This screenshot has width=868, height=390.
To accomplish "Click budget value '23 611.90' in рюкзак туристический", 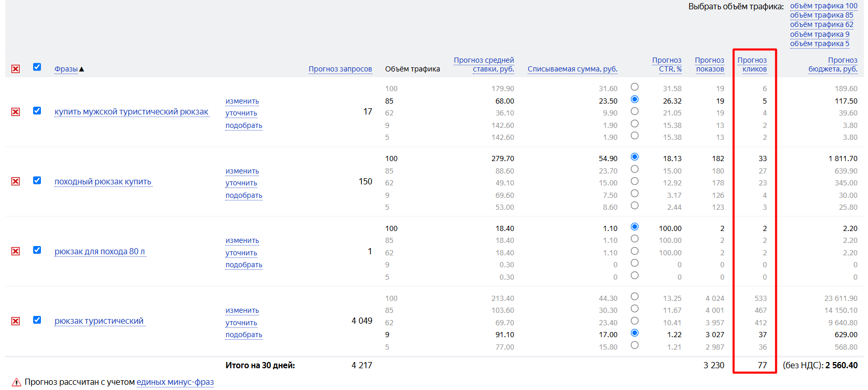I will [841, 298].
